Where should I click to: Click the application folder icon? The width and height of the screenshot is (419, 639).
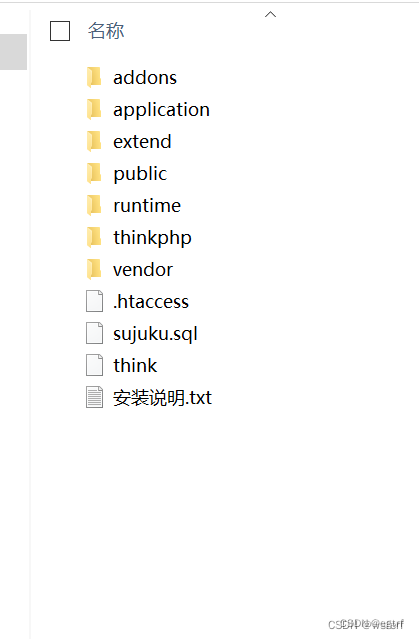pyautogui.click(x=94, y=109)
